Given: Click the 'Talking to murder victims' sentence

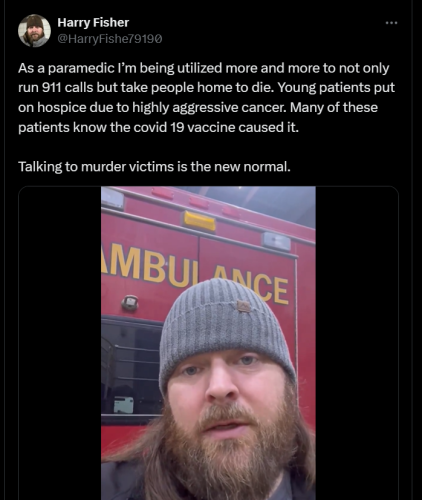Looking at the screenshot, I should [154, 167].
